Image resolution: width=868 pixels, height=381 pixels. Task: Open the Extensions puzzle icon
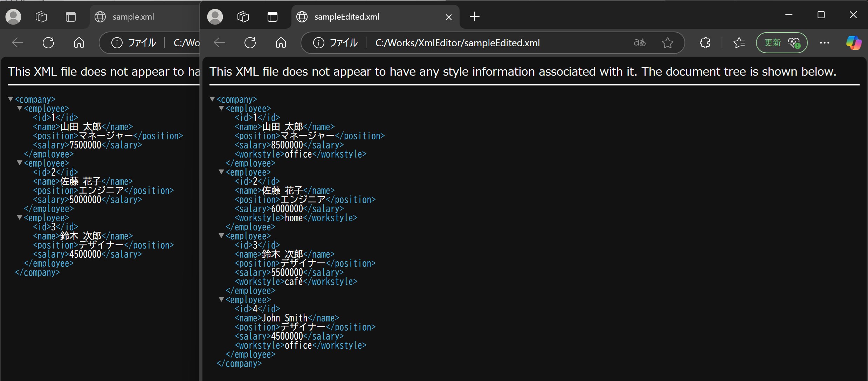coord(705,43)
